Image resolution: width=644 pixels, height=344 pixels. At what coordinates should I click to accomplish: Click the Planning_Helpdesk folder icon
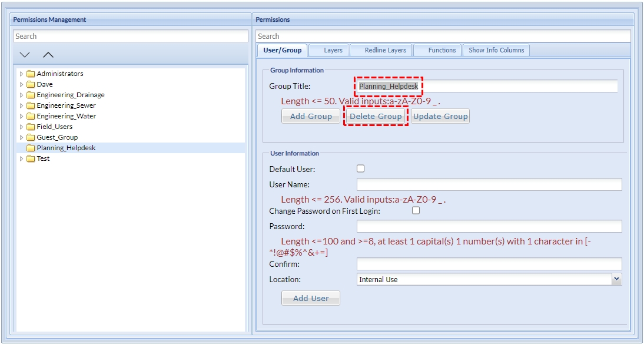pos(31,148)
